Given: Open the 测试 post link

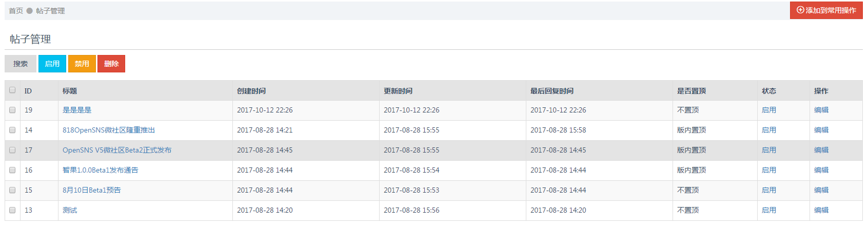Looking at the screenshot, I should (70, 210).
